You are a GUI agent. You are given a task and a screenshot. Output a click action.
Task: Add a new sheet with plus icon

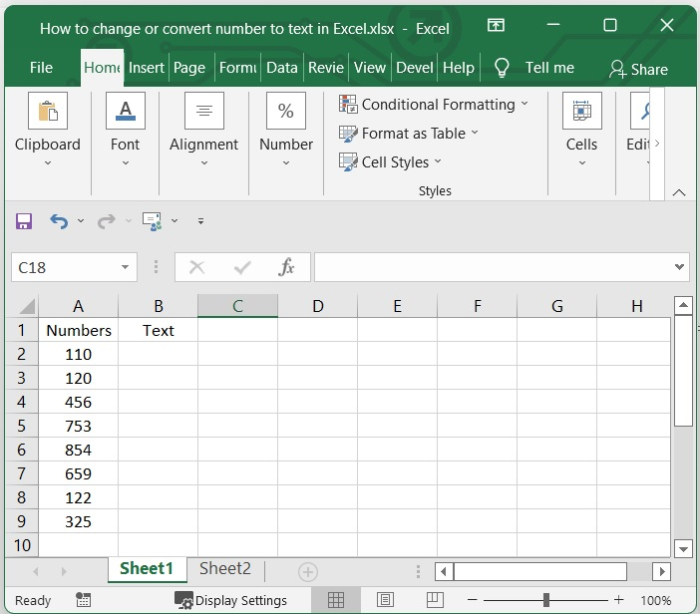pyautogui.click(x=308, y=572)
